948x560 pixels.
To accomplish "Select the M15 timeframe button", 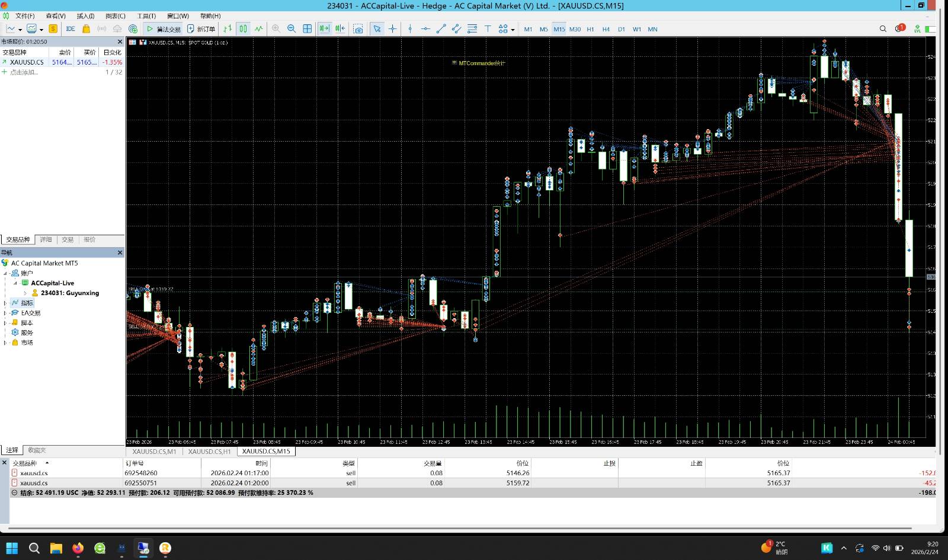I will (x=559, y=29).
